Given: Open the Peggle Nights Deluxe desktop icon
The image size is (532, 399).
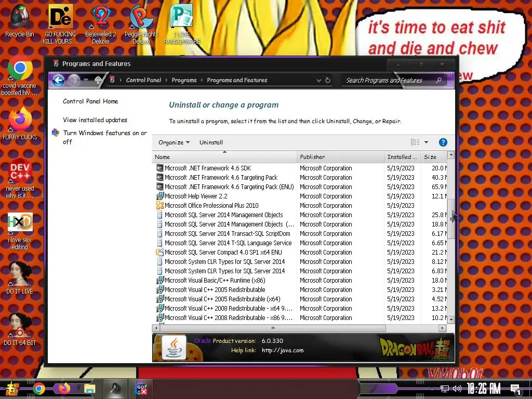Looking at the screenshot, I should click(x=141, y=24).
